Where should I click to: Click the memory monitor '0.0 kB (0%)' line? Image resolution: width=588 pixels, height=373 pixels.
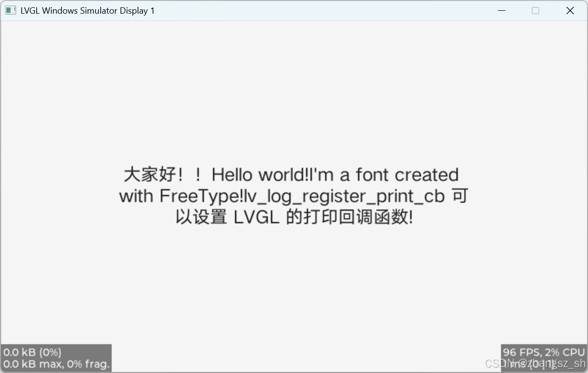(x=32, y=352)
